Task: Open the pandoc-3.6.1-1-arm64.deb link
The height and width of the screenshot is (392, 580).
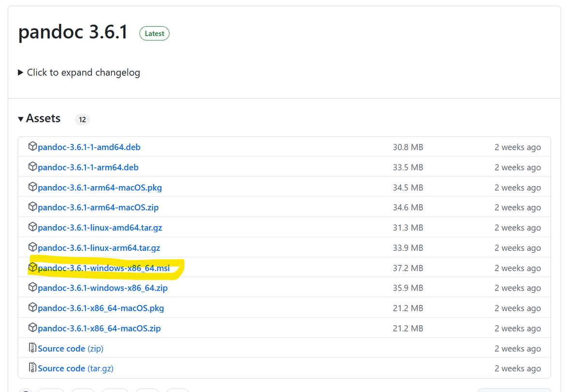Action: [87, 167]
